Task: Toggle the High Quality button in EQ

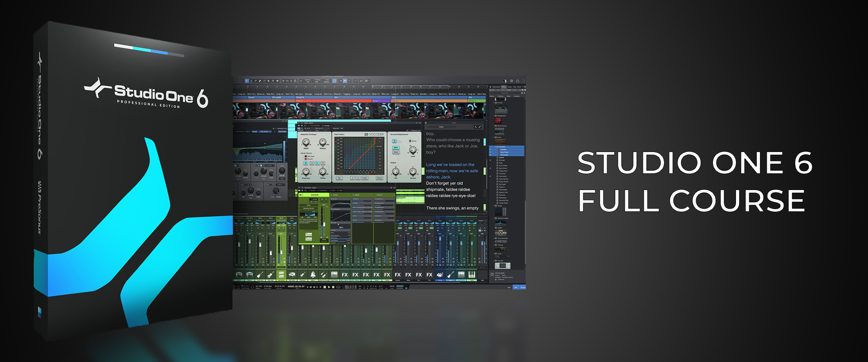Action: (x=282, y=132)
